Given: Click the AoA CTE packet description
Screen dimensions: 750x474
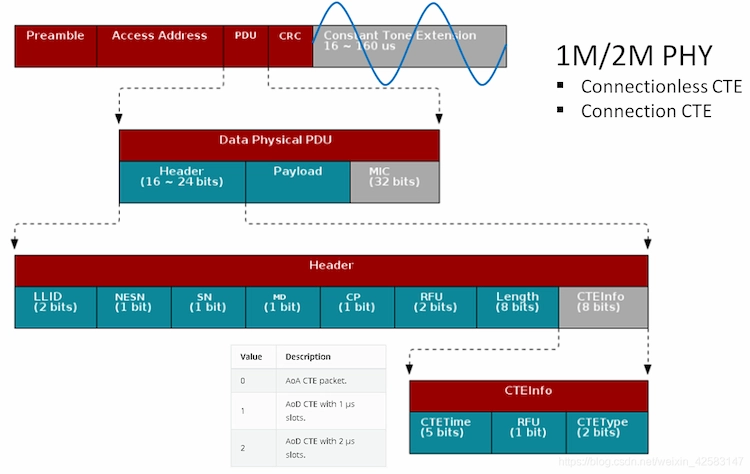Looking at the screenshot, I should 331,381.
